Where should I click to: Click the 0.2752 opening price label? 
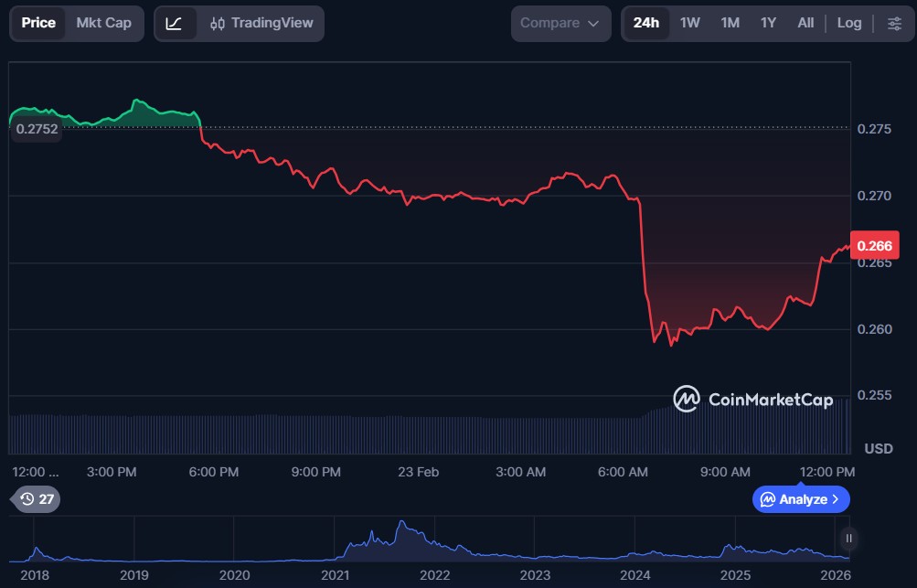pos(37,129)
